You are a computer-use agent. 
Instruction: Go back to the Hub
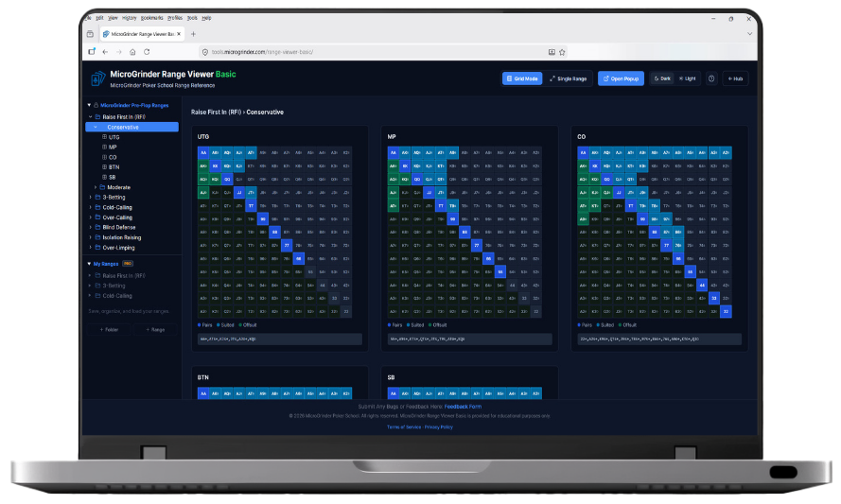tap(735, 78)
